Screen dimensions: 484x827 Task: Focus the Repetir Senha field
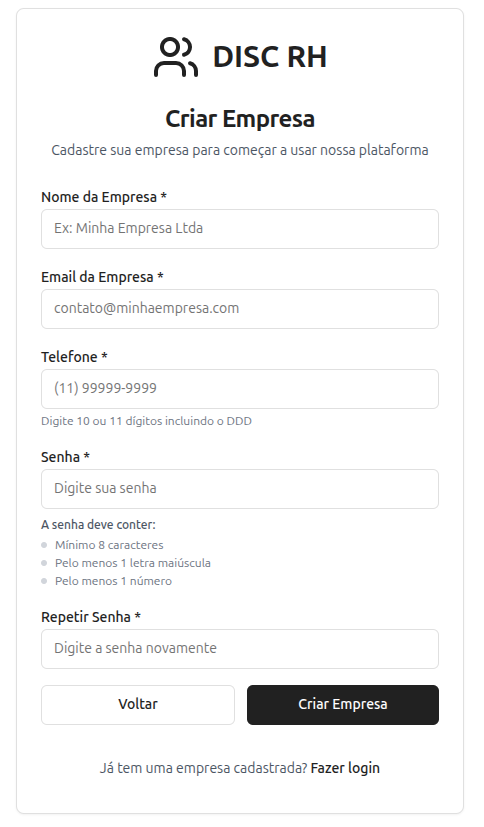coord(240,649)
